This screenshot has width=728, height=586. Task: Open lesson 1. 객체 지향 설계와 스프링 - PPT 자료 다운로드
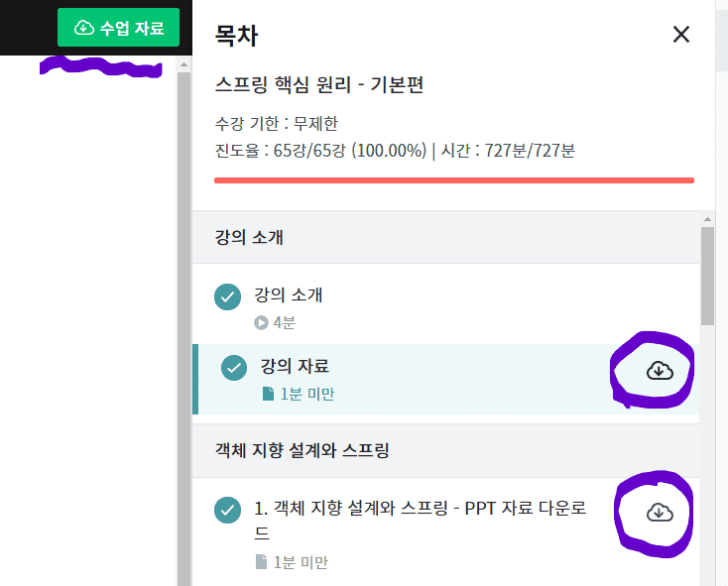point(445,531)
